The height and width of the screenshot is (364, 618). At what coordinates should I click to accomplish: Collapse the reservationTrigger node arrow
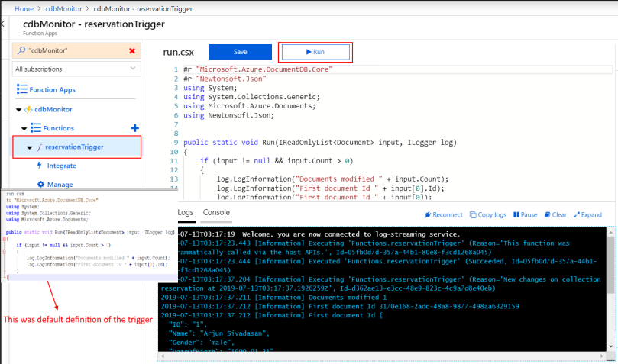29,147
